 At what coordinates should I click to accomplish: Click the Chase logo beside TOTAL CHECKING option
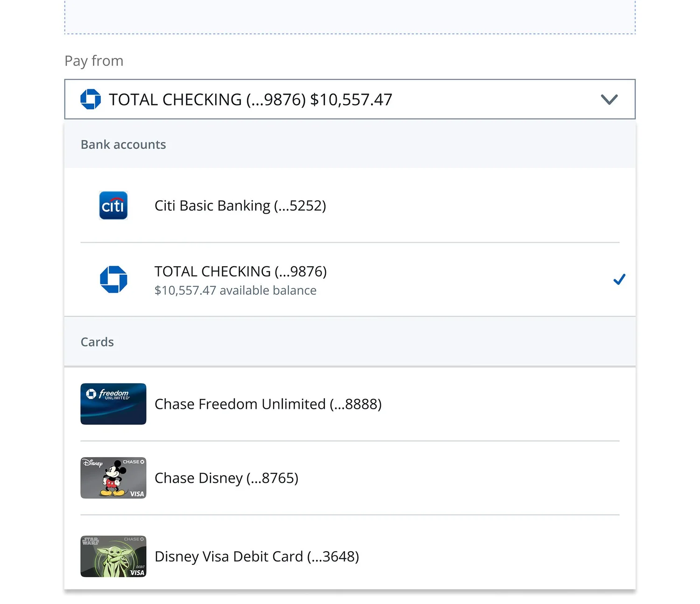(113, 279)
